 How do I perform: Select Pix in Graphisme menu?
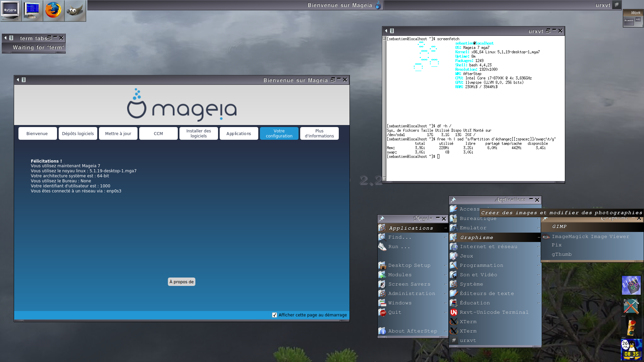592,245
